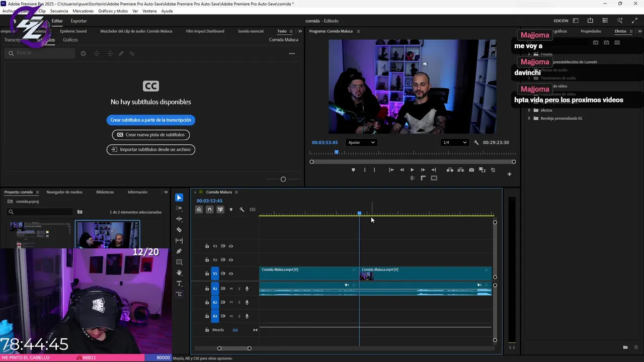Toggle linked selection in timeline
This screenshot has height=362, width=644.
tap(220, 210)
